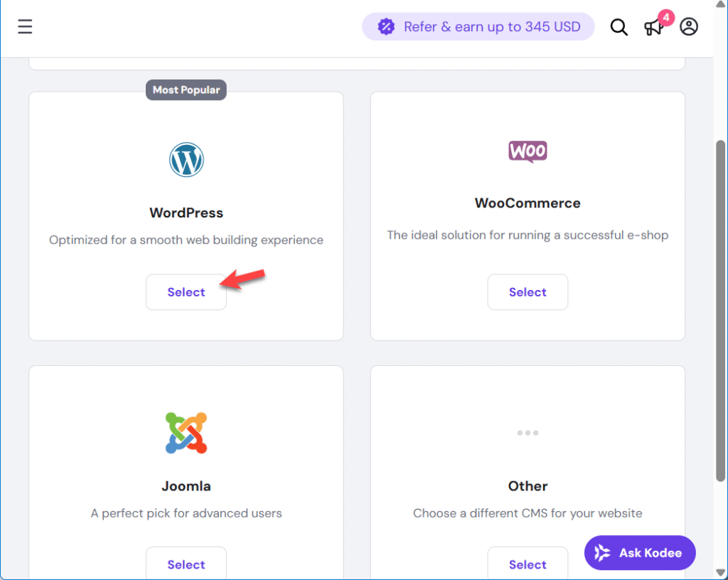This screenshot has width=728, height=580.
Task: Click the WordPress logo icon
Action: [x=186, y=159]
